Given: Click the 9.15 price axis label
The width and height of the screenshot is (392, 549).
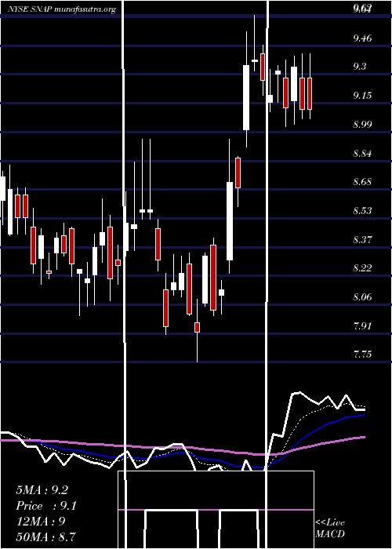Looking at the screenshot, I should [362, 95].
